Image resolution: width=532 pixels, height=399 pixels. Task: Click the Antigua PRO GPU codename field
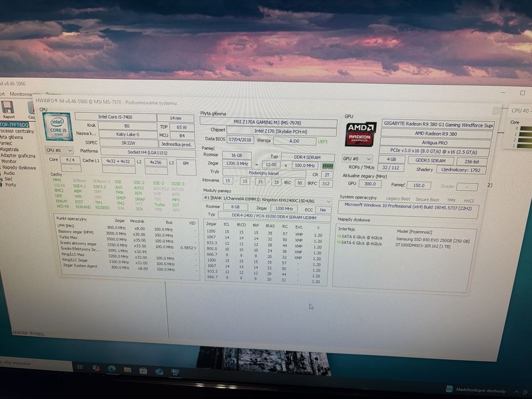coord(436,142)
